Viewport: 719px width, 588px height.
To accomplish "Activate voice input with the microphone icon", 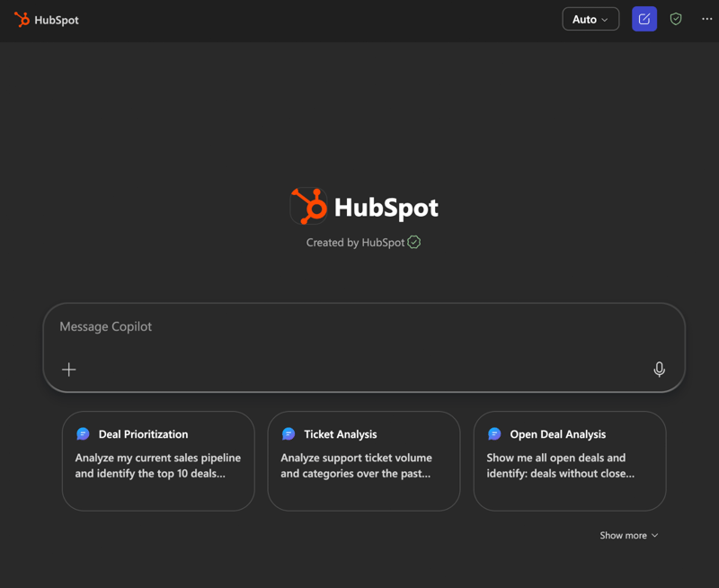I will [660, 370].
